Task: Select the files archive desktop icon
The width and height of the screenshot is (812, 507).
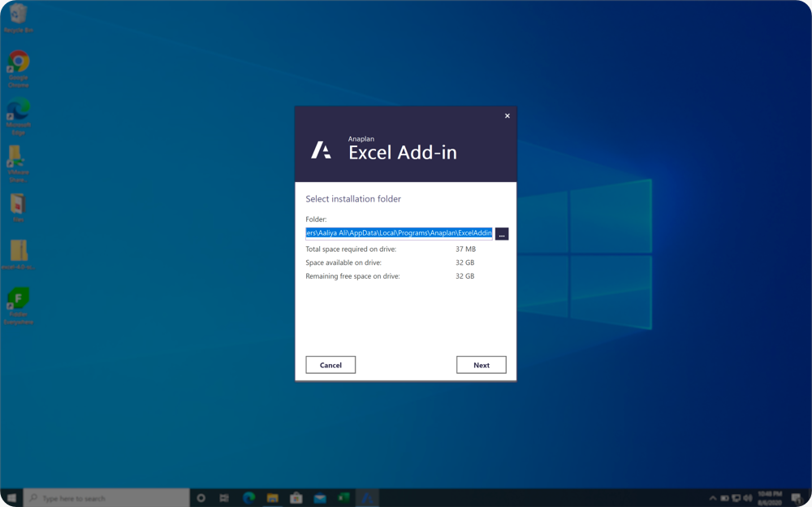Action: (x=19, y=207)
